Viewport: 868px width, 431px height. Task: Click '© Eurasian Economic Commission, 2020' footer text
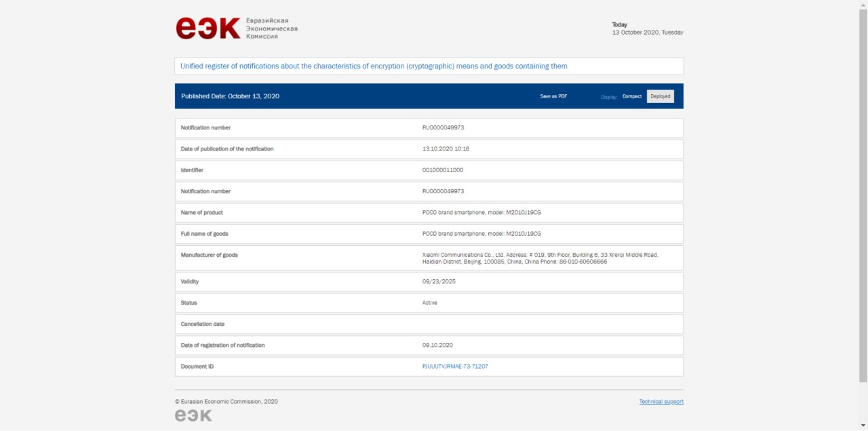(226, 402)
